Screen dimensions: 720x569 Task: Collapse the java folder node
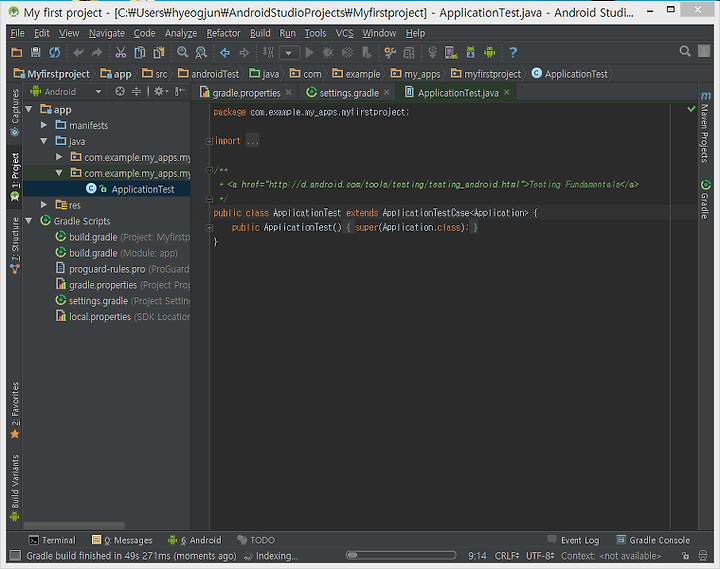click(x=44, y=141)
